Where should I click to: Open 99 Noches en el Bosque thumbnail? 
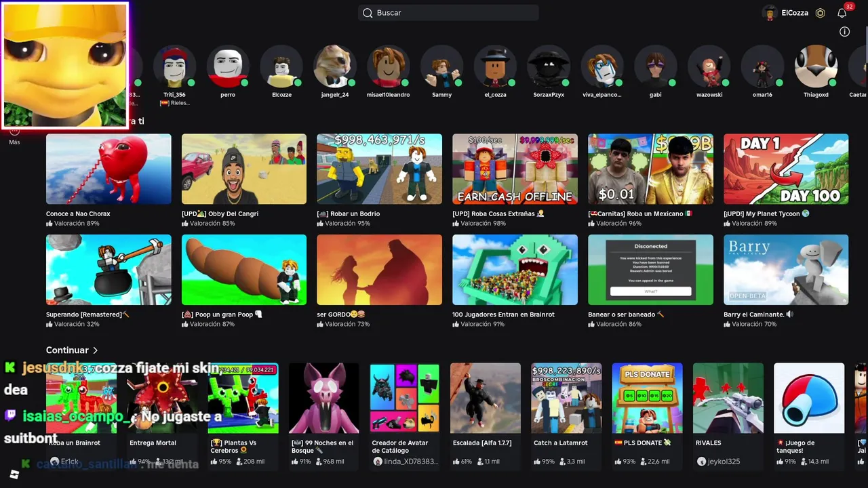pos(324,398)
